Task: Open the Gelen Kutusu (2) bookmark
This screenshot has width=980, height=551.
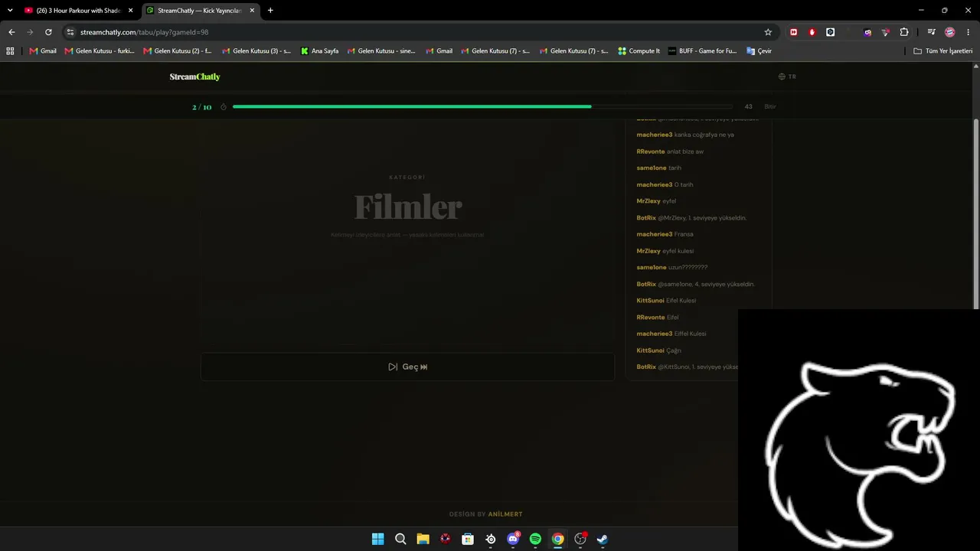Action: [x=178, y=51]
